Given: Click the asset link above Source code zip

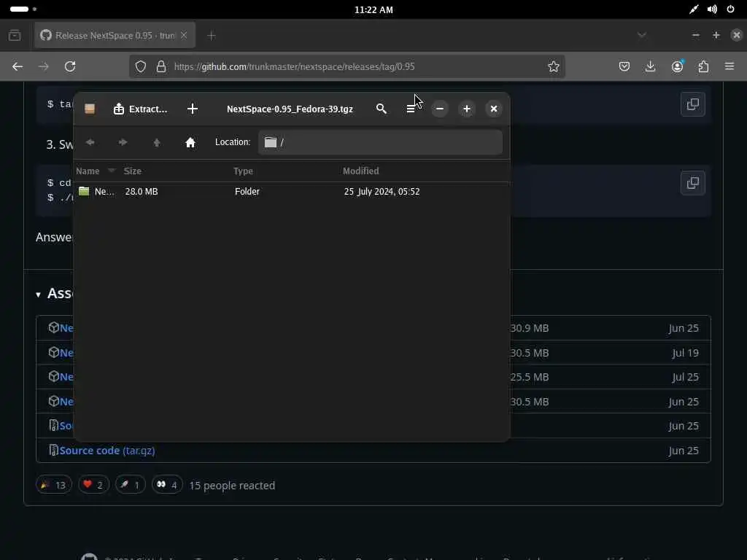Looking at the screenshot, I should click(x=66, y=402).
